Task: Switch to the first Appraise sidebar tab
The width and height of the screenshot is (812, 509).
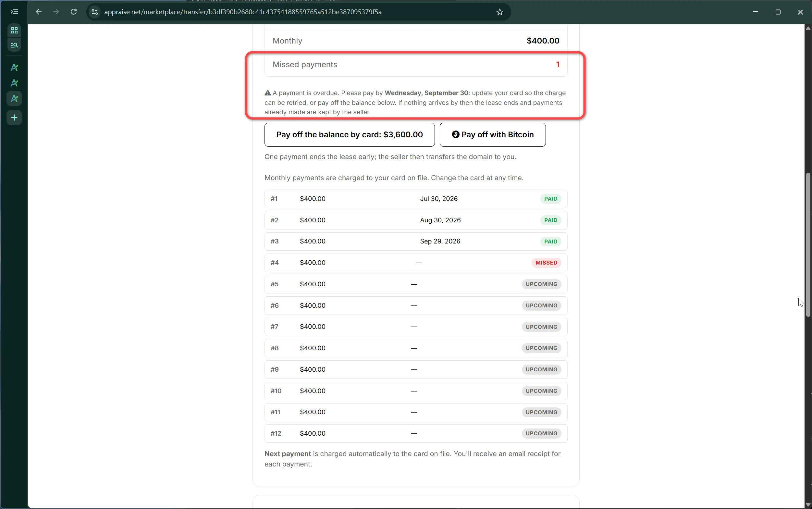Action: coord(14,67)
